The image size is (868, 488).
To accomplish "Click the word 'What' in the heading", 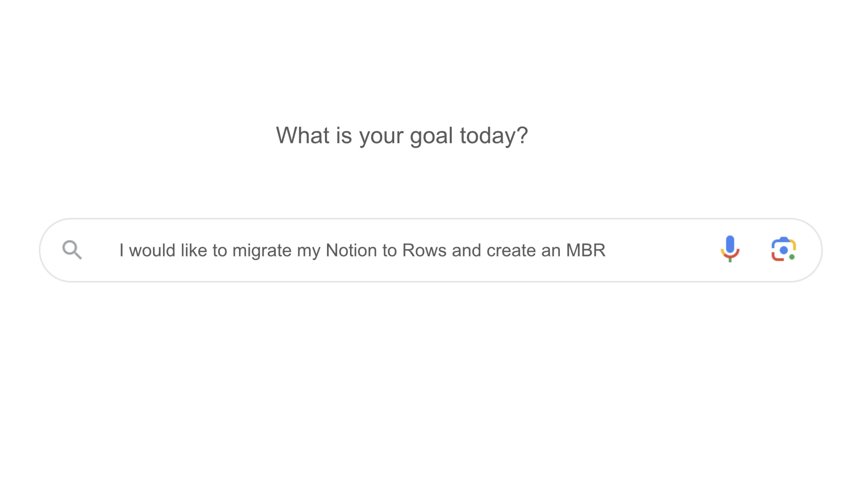I will pos(302,135).
